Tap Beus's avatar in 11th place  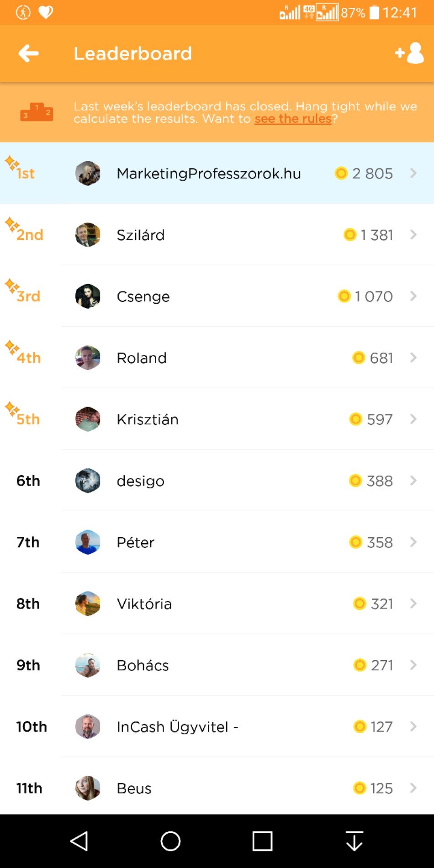[88, 788]
